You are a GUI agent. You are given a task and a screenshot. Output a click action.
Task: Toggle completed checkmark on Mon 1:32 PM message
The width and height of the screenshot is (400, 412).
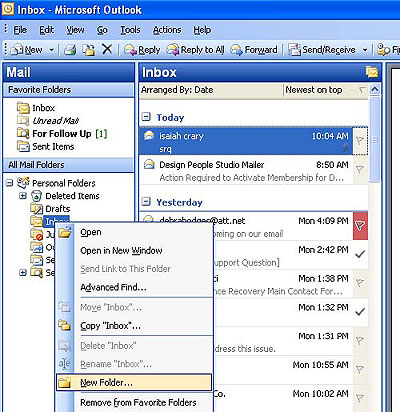coord(360,312)
